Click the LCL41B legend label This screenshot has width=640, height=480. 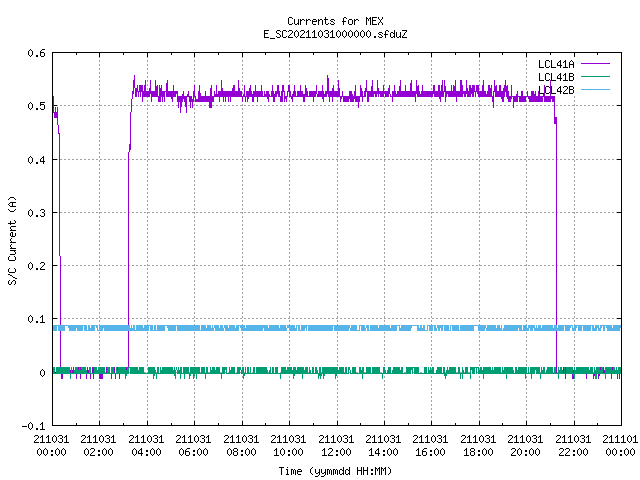(556, 77)
